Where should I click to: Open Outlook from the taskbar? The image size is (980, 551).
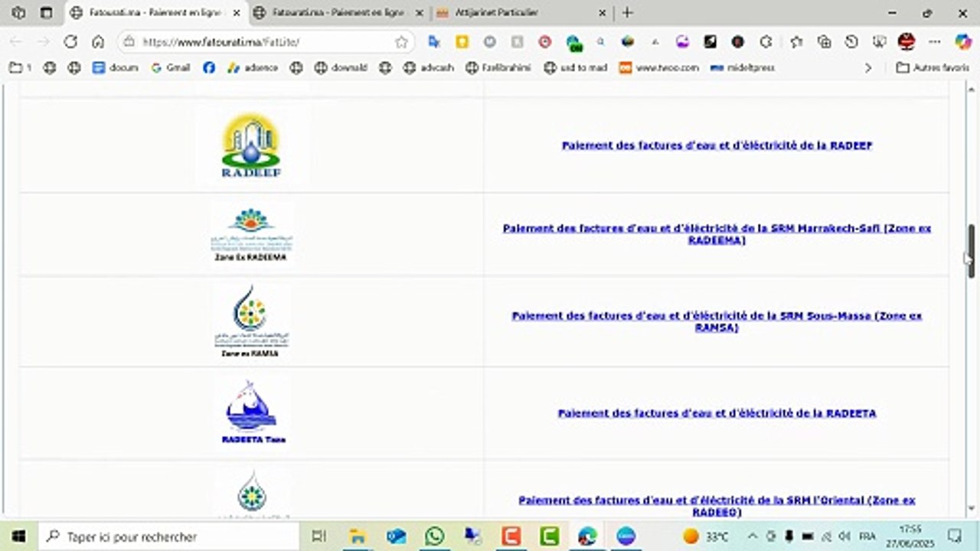pos(396,536)
